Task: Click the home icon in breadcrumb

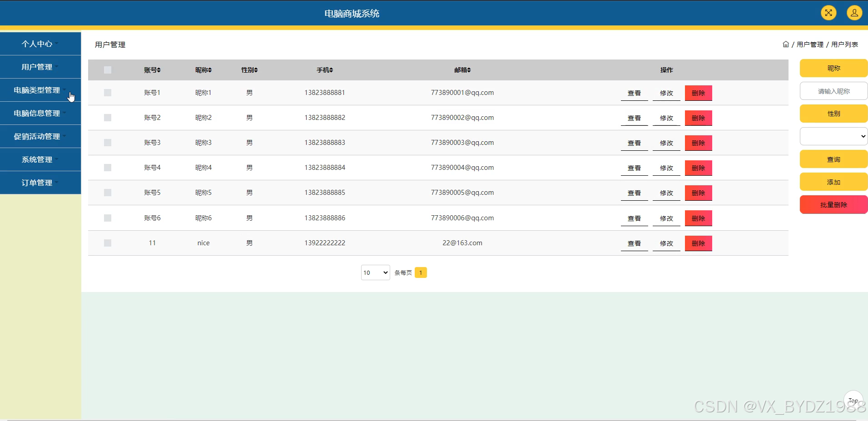Action: point(786,44)
